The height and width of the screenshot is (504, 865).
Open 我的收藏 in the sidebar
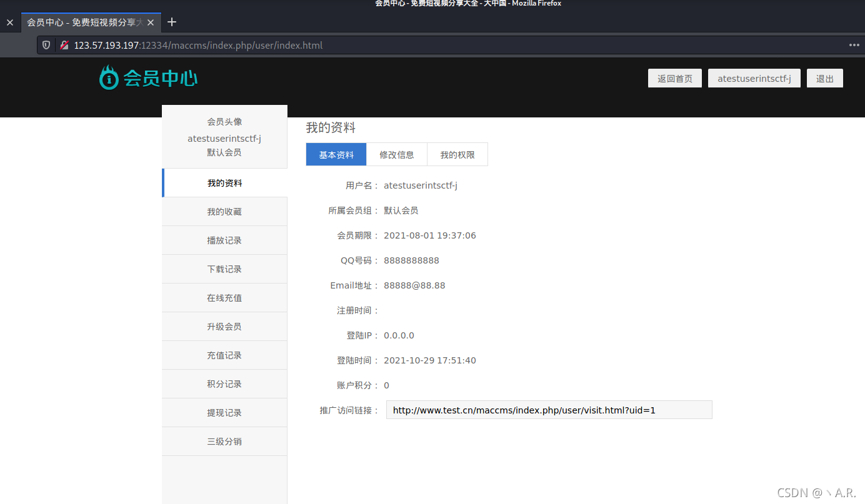point(225,212)
